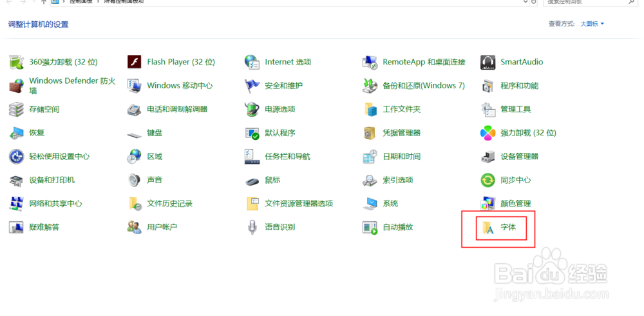Open 电话和调制解调器 icon

click(135, 109)
